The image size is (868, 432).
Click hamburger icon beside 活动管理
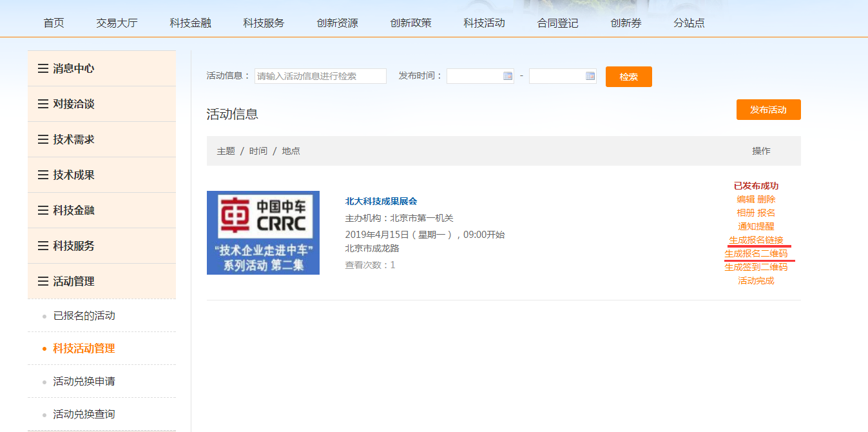pyautogui.click(x=43, y=281)
